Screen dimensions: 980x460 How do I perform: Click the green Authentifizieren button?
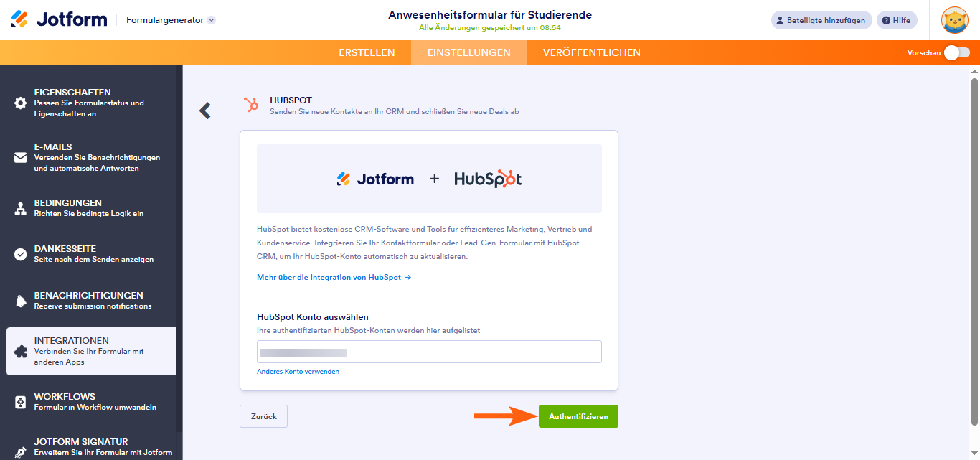(578, 416)
